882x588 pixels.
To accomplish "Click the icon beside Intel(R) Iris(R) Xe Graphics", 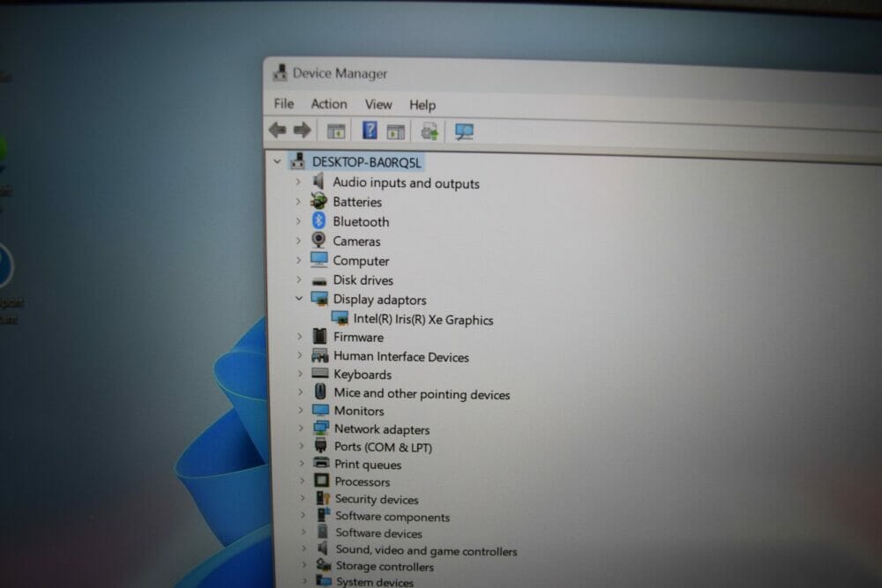I will point(340,318).
